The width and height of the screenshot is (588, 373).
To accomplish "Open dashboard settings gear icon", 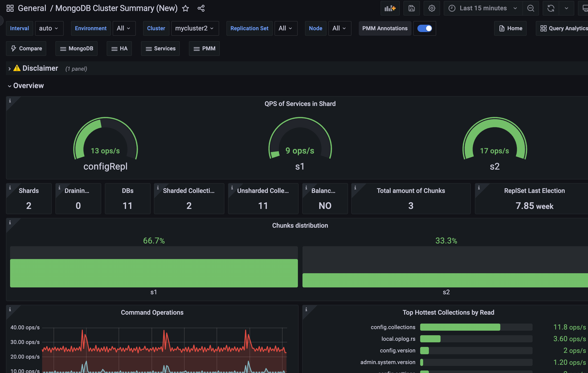I will click(431, 8).
